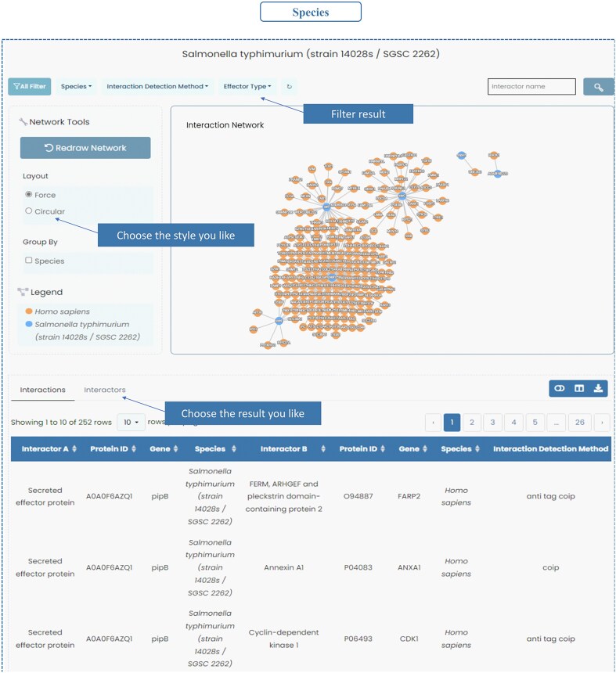Select the Interactions tab
The height and width of the screenshot is (673, 616).
42,390
